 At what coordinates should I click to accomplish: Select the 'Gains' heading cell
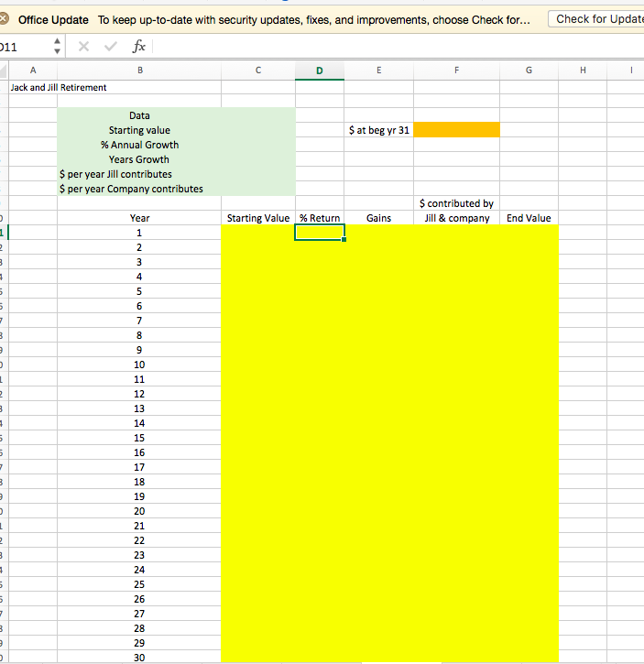pos(378,218)
